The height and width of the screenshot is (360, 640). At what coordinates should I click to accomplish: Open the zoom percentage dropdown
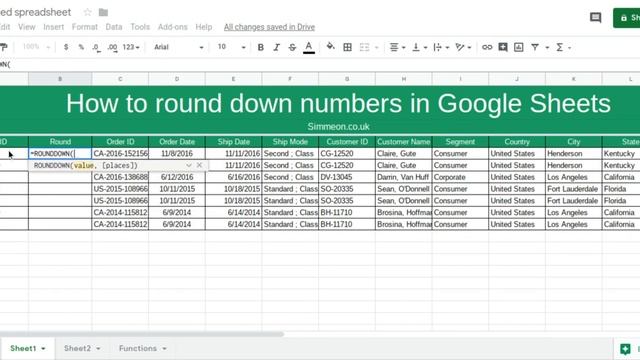point(36,47)
